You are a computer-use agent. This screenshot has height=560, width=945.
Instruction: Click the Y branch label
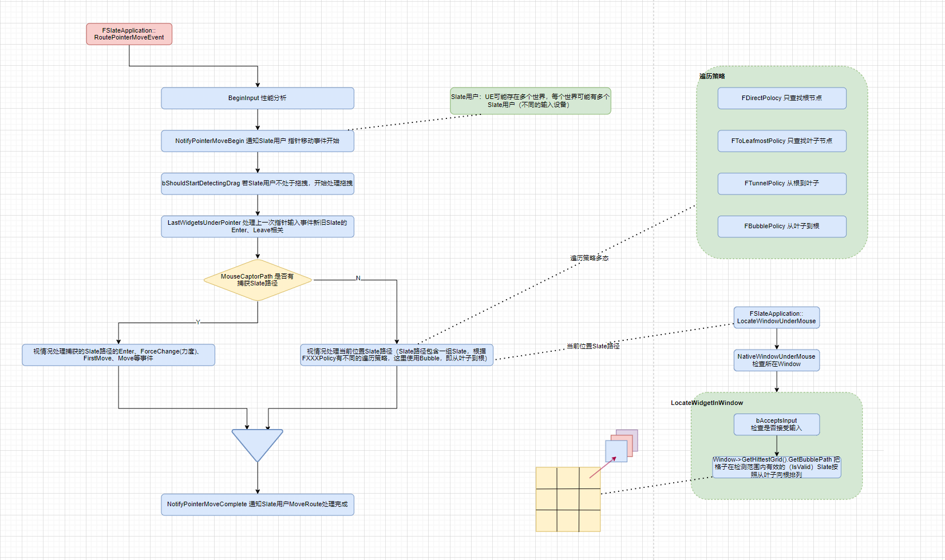coord(198,322)
